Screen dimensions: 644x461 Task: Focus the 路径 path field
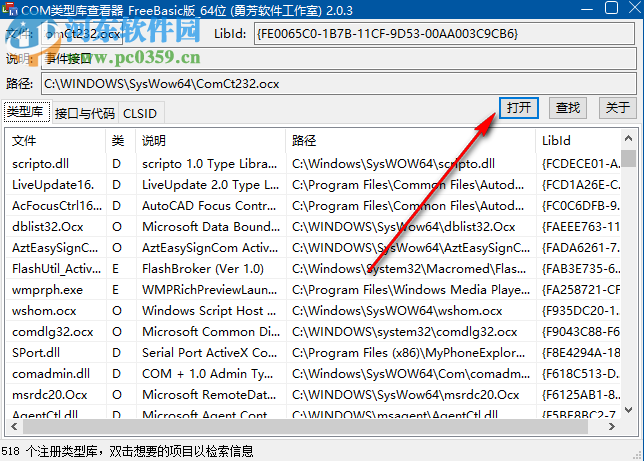click(x=339, y=84)
